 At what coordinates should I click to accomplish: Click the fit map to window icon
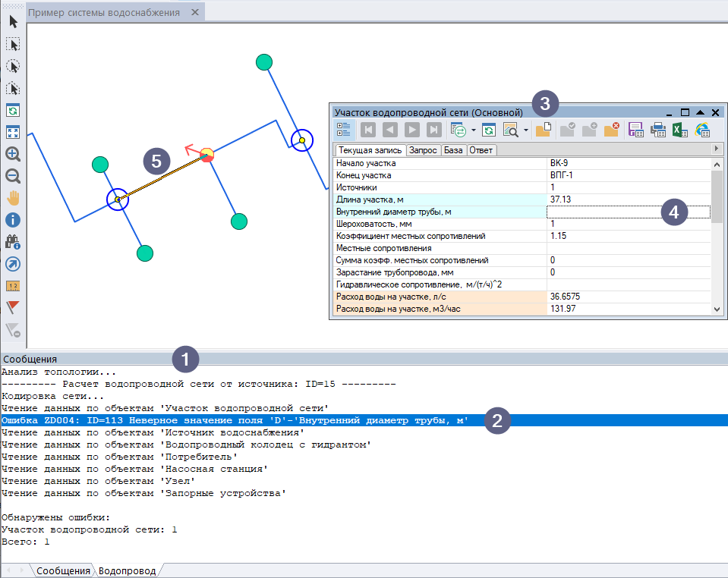click(x=13, y=132)
